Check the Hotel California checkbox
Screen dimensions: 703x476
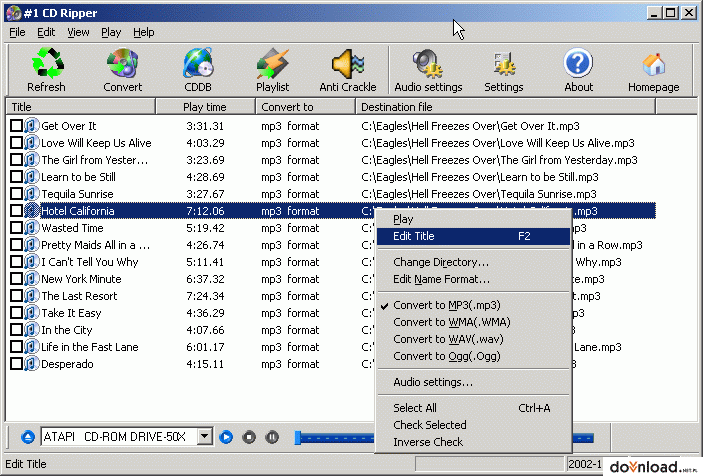pos(16,211)
